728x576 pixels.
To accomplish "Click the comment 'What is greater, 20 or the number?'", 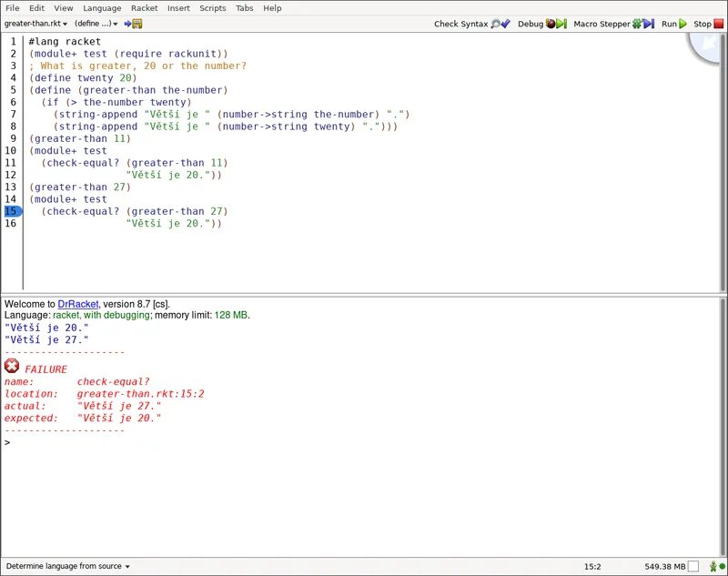I will pos(144,66).
